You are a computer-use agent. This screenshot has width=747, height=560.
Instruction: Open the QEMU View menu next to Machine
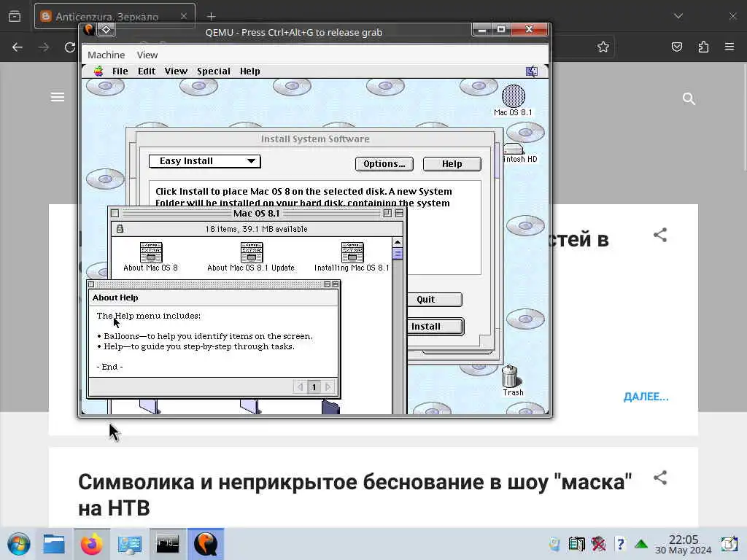point(147,55)
